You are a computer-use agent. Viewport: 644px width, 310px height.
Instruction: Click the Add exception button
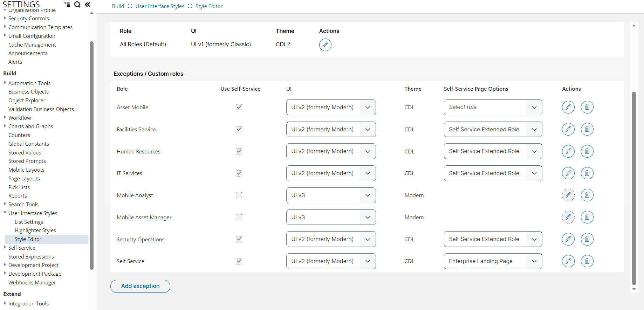coord(140,286)
